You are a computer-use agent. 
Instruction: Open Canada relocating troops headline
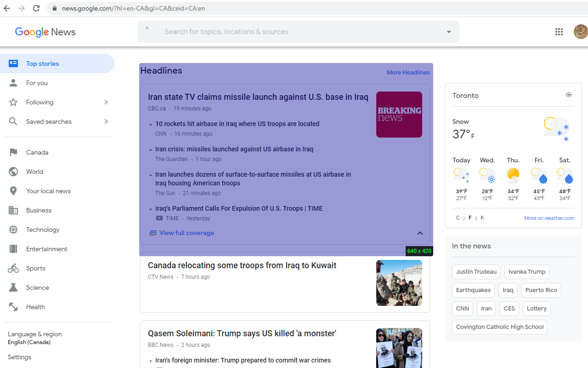pyautogui.click(x=242, y=265)
